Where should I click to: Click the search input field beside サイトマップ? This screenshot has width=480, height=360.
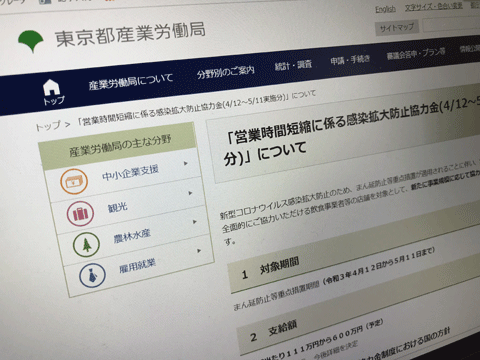pos(451,24)
